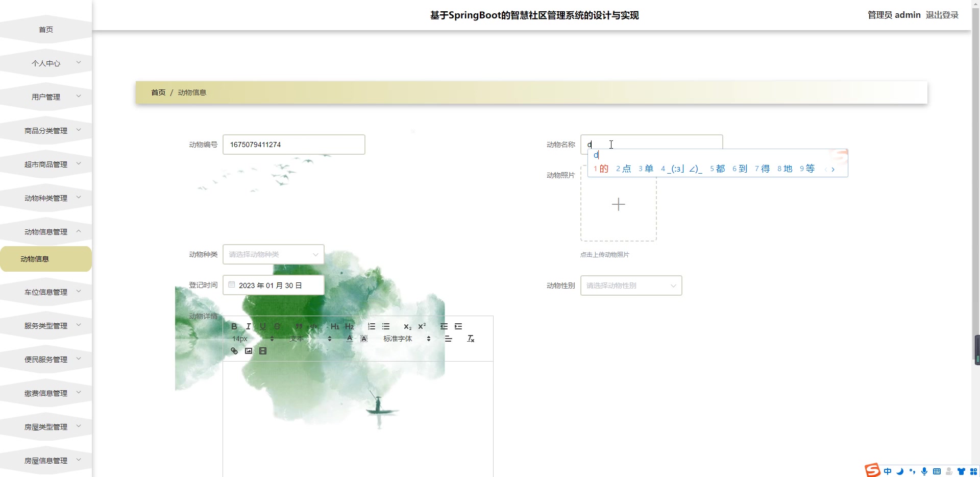
Task: Click the 首页 breadcrumb link
Action: (158, 92)
